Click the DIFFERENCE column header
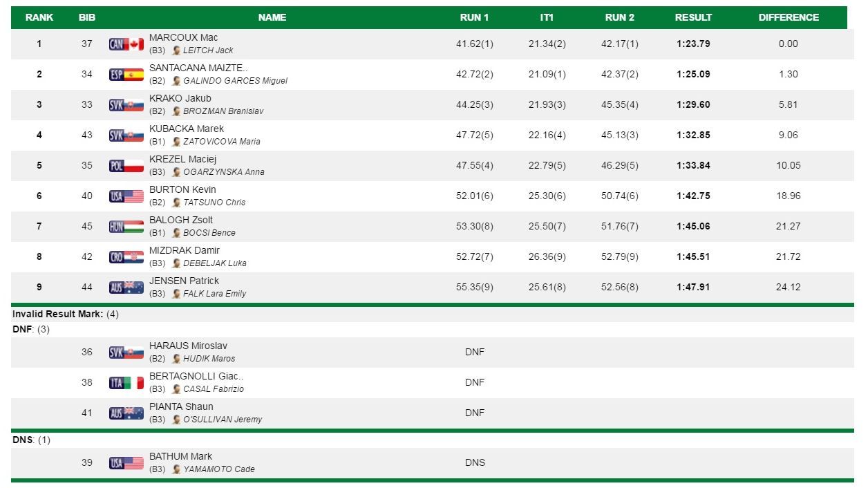 pos(789,17)
